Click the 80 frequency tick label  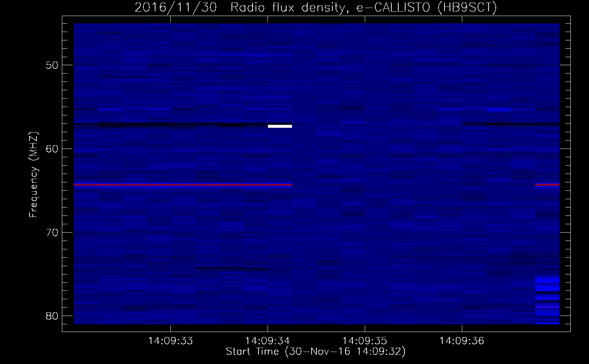point(52,316)
